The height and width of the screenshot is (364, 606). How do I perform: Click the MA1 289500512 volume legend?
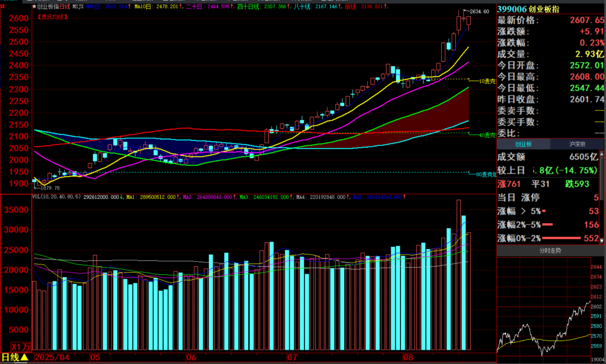pos(153,197)
